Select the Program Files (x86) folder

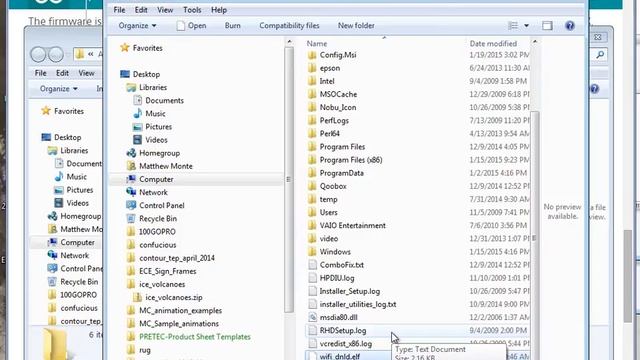click(345, 160)
